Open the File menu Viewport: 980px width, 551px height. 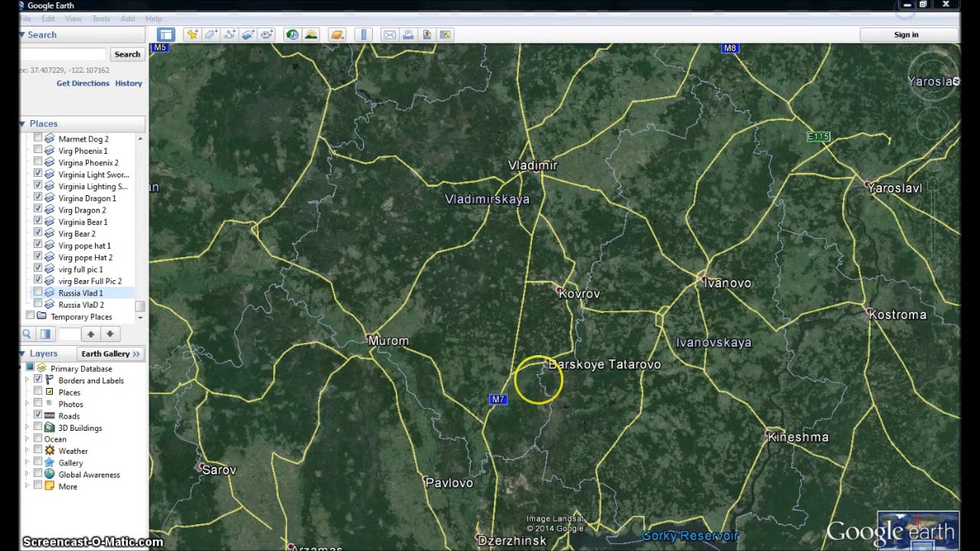[26, 18]
